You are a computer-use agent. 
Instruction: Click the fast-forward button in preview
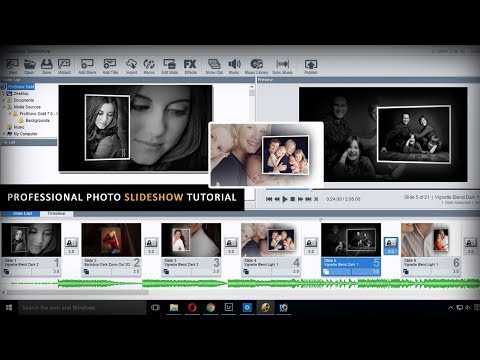(300, 199)
